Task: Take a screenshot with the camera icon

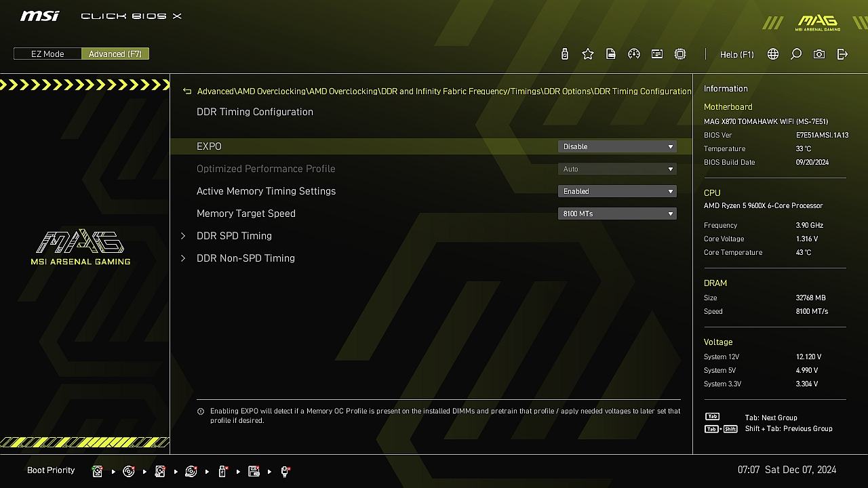Action: (819, 54)
